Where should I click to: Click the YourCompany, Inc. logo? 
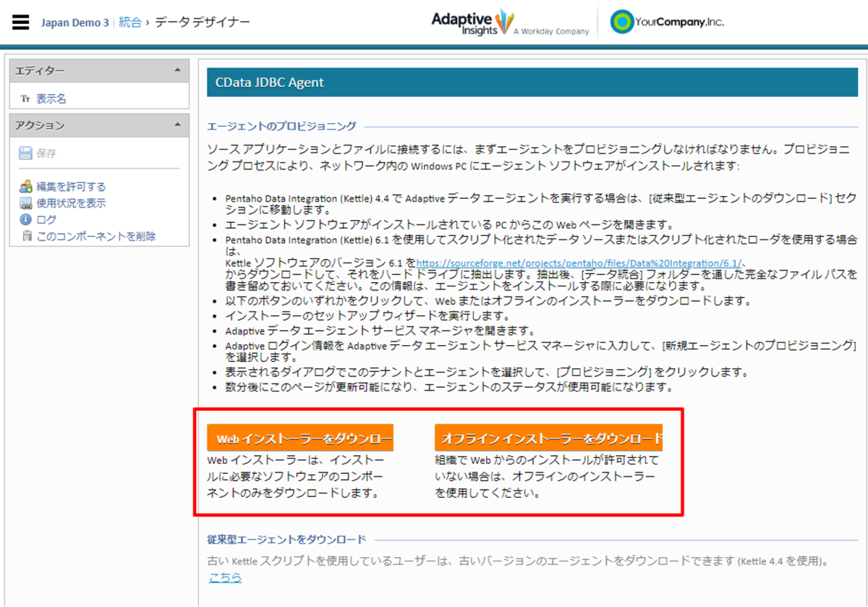(x=666, y=22)
